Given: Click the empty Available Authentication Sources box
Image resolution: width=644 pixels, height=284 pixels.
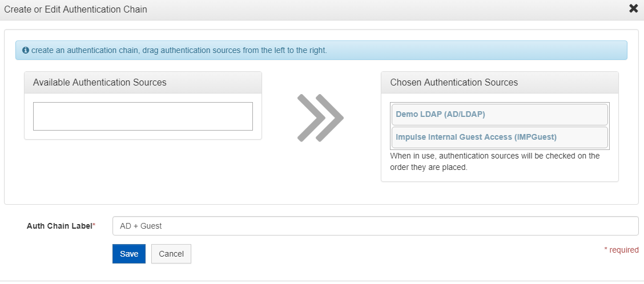Looking at the screenshot, I should (143, 116).
